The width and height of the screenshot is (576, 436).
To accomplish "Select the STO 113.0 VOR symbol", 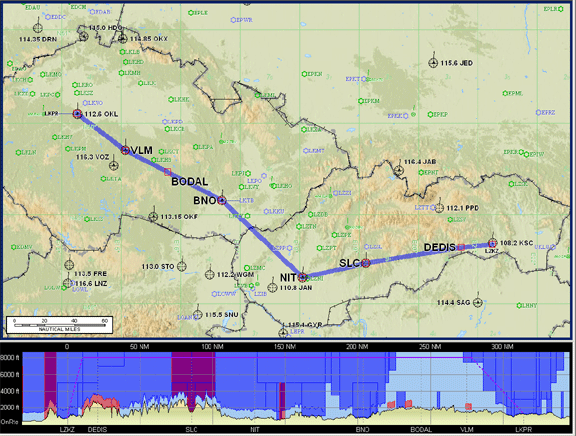I will (x=181, y=266).
